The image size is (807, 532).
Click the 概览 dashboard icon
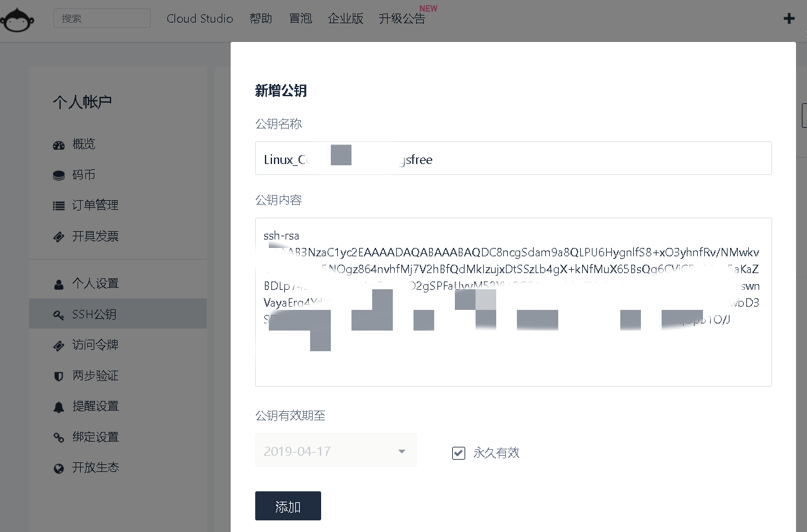(x=59, y=145)
